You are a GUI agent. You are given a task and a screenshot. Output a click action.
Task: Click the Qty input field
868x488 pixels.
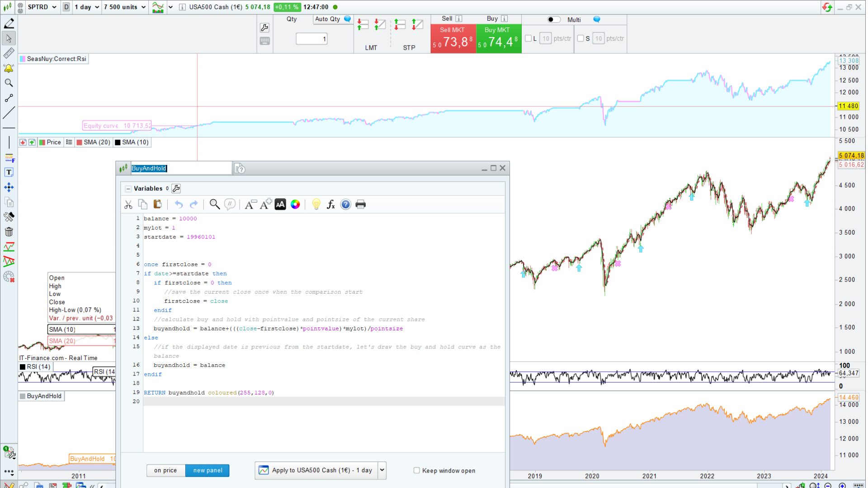pos(311,39)
